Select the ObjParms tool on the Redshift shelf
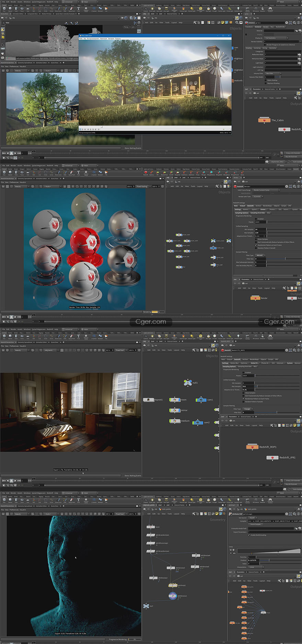Image resolution: width=302 pixels, height=644 pixels. tap(191, 173)
